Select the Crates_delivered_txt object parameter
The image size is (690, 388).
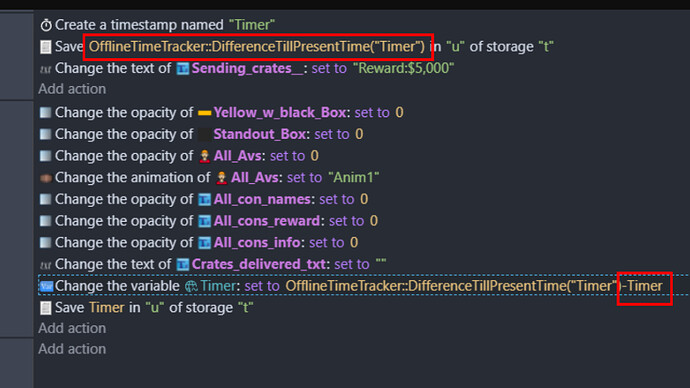[258, 264]
